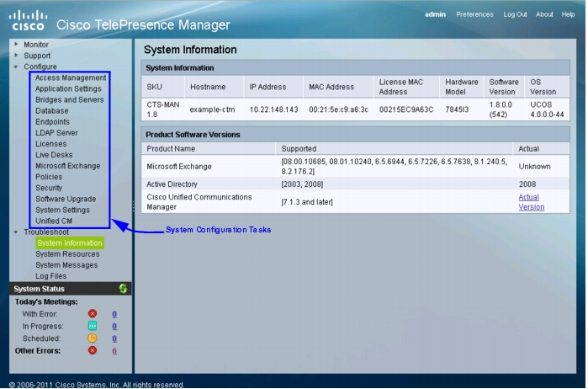Open the Configure menu
The width and height of the screenshot is (588, 389).
tap(40, 67)
